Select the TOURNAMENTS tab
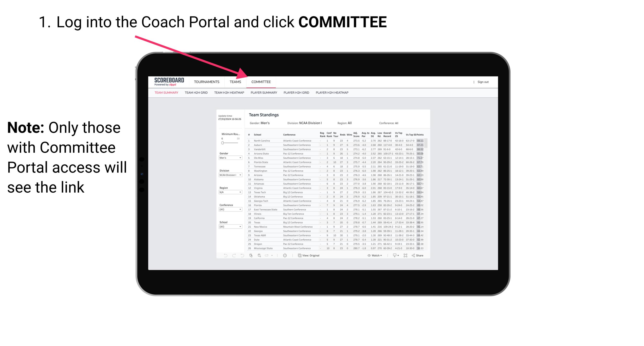644x346 pixels. pos(207,82)
